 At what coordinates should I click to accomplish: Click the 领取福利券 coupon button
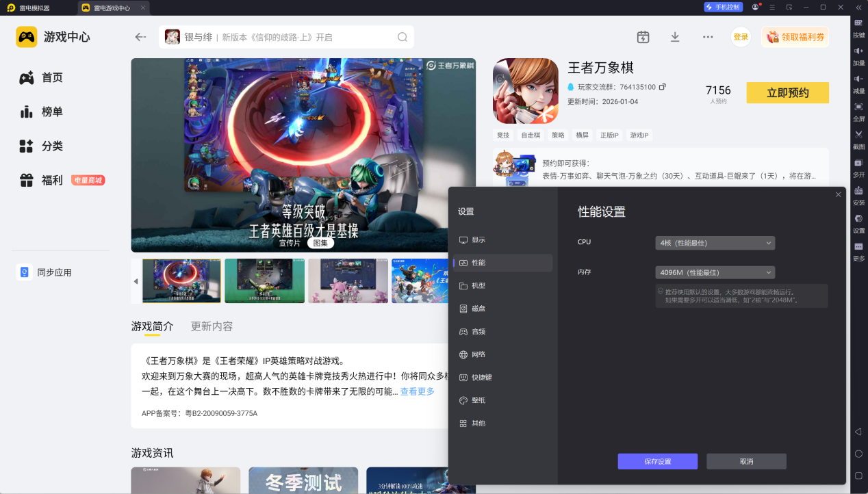point(795,37)
